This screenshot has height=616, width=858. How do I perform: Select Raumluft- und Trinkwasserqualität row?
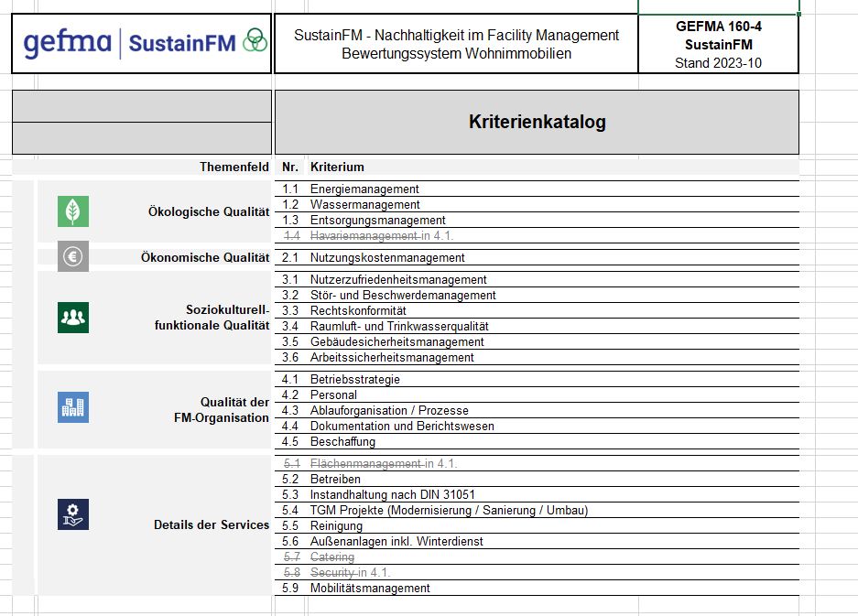(537, 326)
